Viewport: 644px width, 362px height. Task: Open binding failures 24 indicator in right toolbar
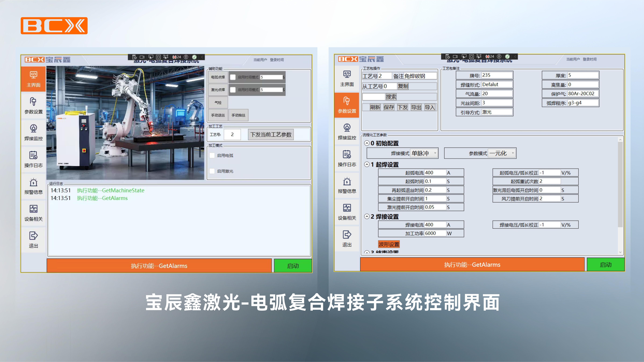[490, 56]
